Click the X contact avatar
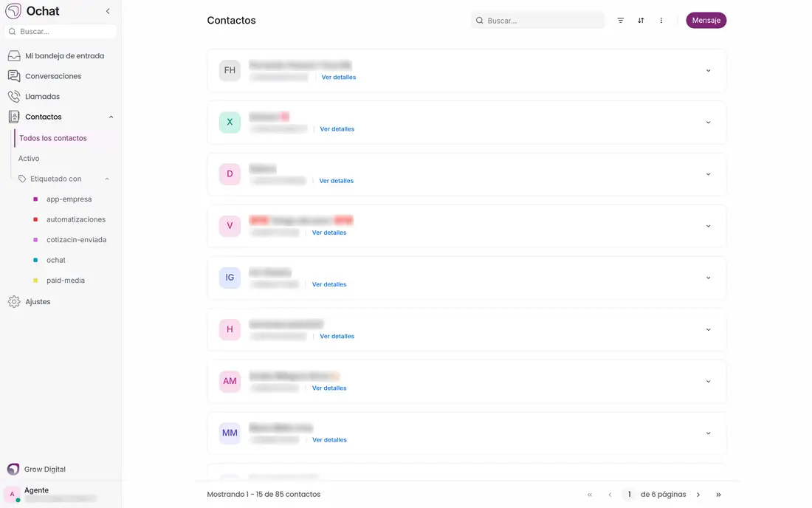812x508 pixels. click(230, 123)
